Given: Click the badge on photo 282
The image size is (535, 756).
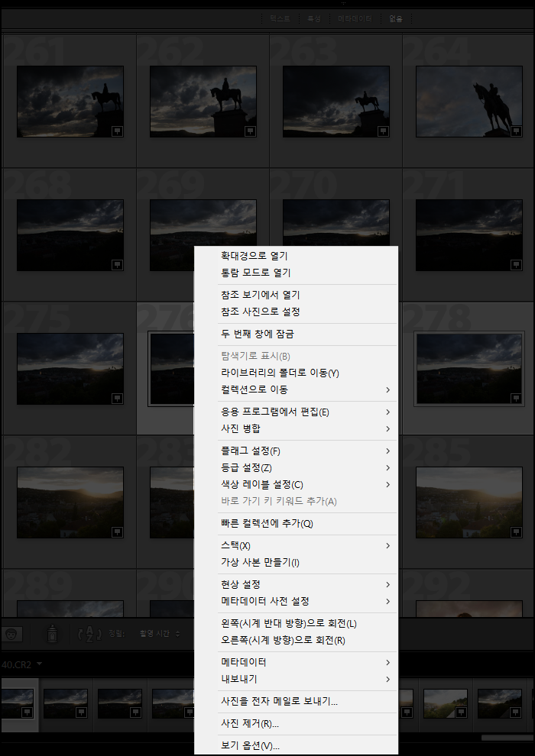Looking at the screenshot, I should 117,531.
